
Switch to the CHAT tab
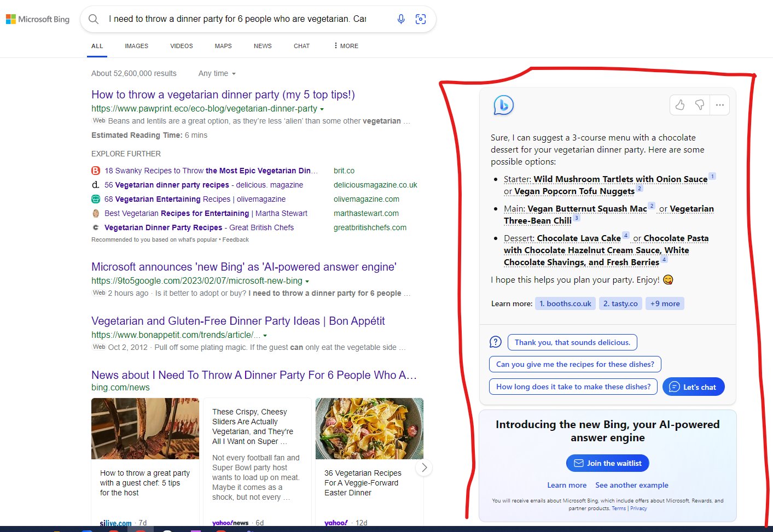coord(301,46)
